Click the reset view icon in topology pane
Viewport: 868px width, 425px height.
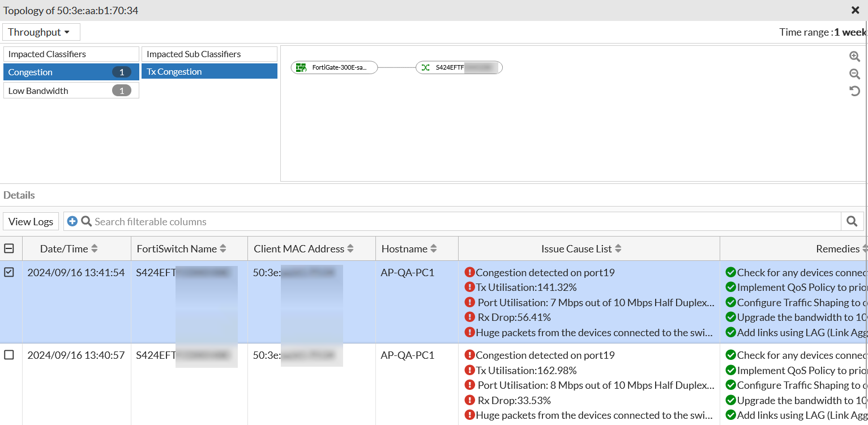click(855, 91)
